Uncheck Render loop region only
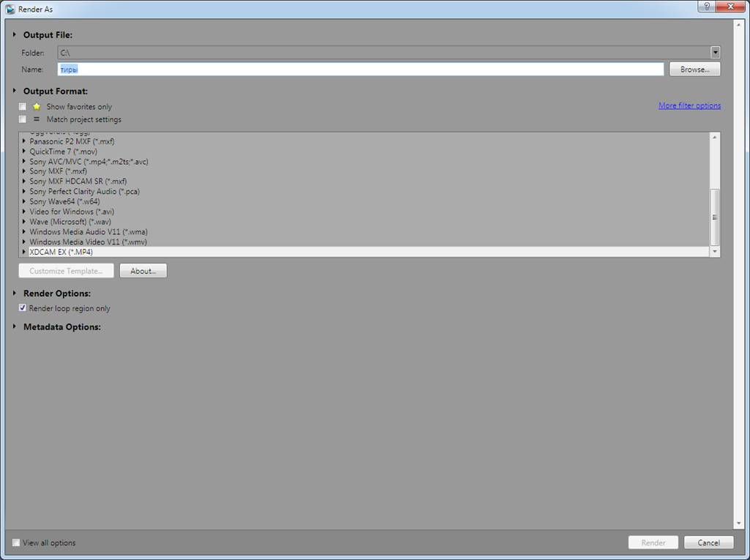This screenshot has width=750, height=560. 23,307
